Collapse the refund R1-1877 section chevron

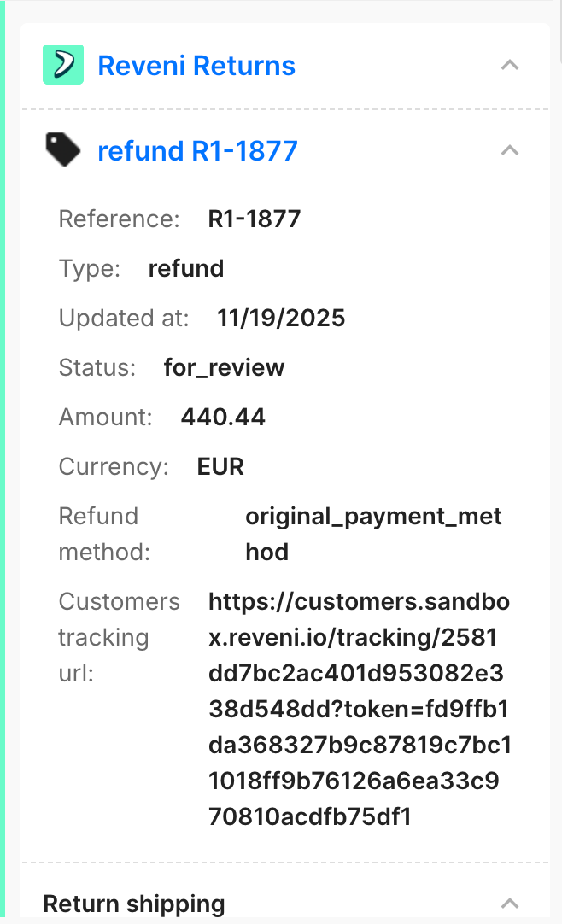[x=510, y=150]
